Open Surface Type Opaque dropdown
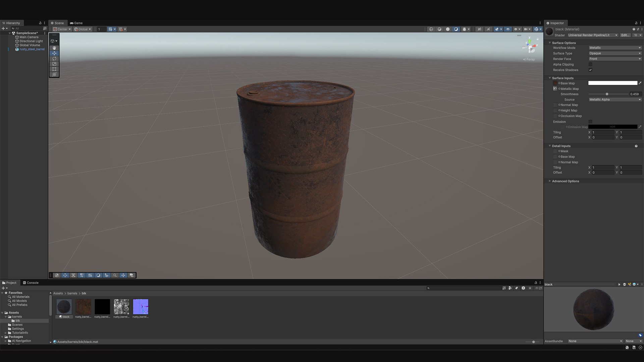The image size is (644, 362). point(615,53)
